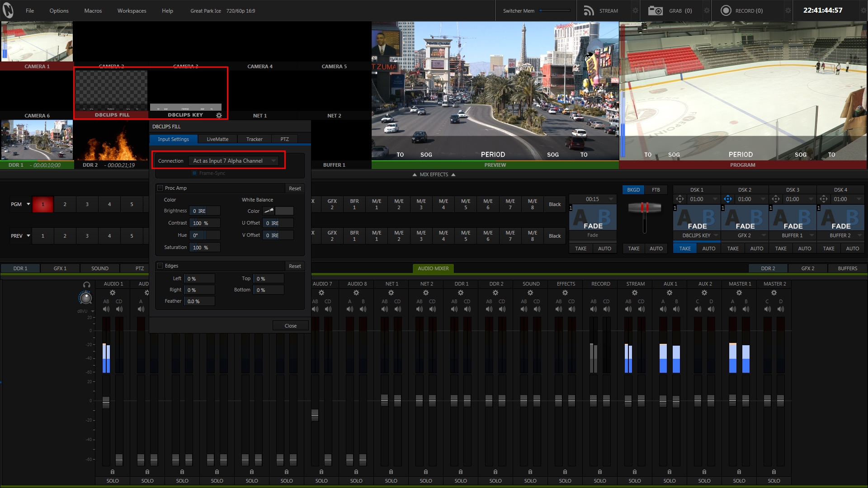This screenshot has width=868, height=488.
Task: Expand the DSK 1 source dropdown
Action: (x=716, y=235)
